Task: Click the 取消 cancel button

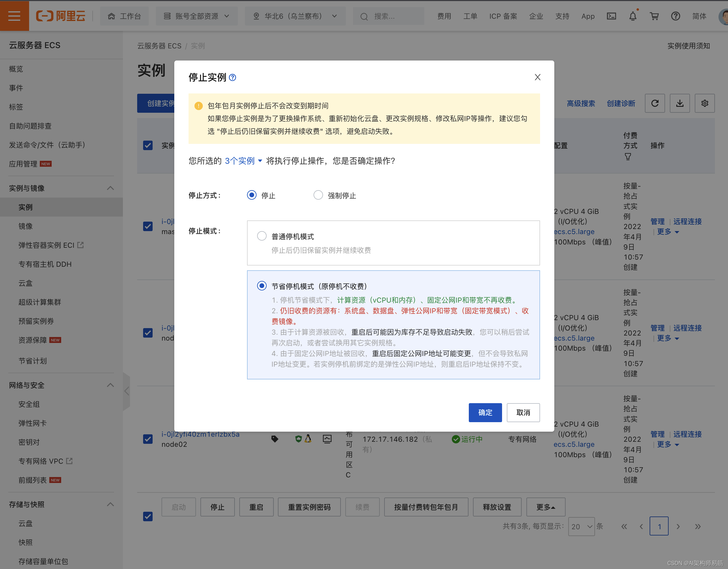Action: point(523,413)
